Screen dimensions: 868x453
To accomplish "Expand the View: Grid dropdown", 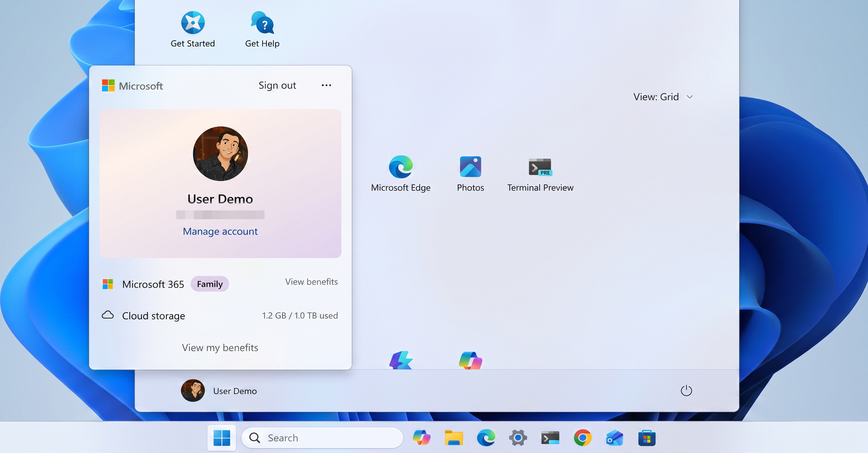I will (x=663, y=97).
